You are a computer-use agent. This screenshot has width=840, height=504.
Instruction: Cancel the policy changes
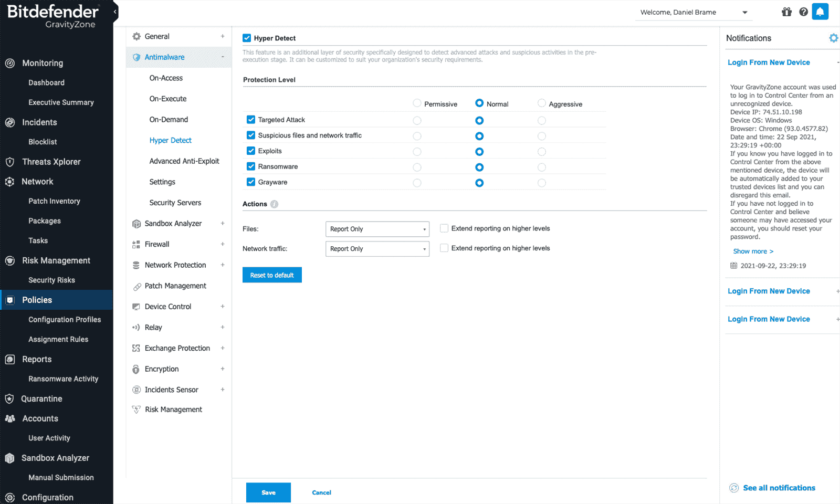coord(322,492)
